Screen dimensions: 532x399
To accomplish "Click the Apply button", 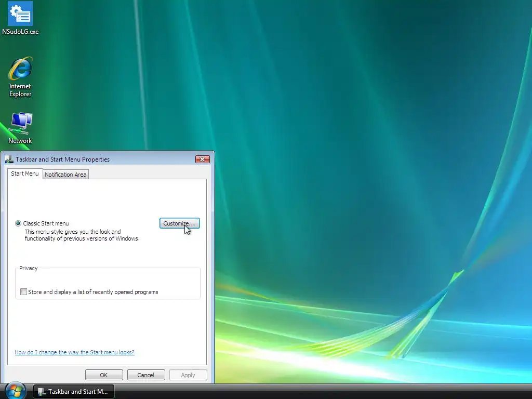I will 188,375.
